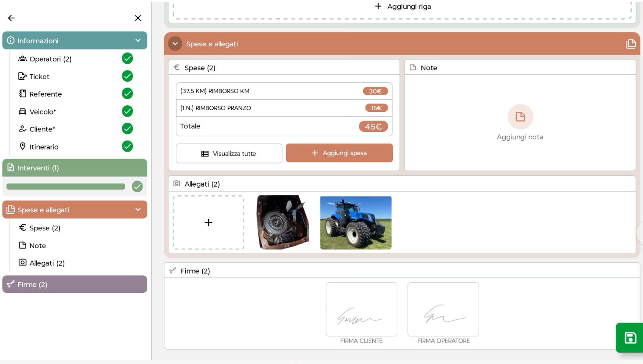Add an attachment via the plus box
643x364 pixels.
[209, 222]
